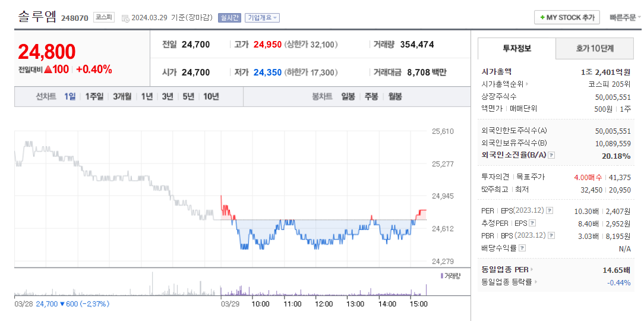Screen dimensions: 644x321
Task: Click the 코스피 market badge
Action: 104,17
